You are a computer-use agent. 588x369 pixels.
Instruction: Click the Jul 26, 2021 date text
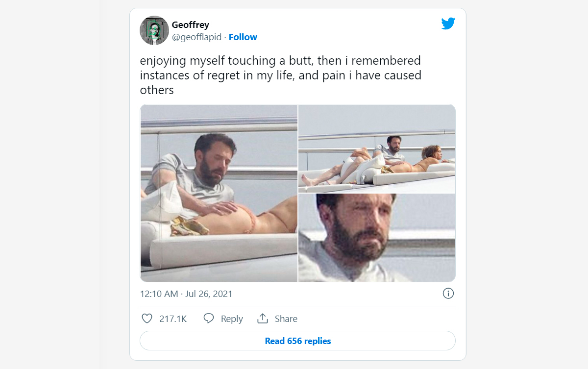click(209, 294)
